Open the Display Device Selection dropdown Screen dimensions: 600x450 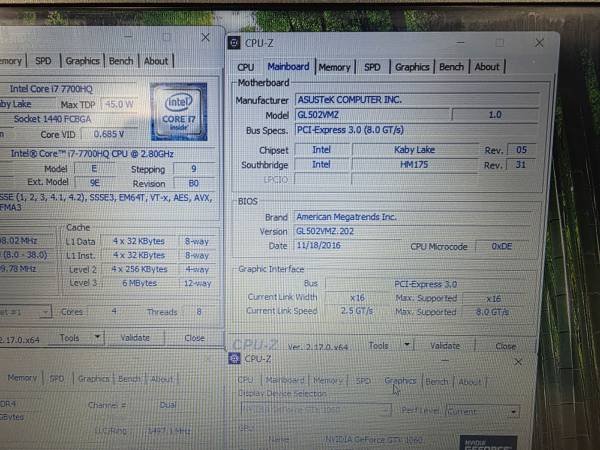click(x=314, y=411)
